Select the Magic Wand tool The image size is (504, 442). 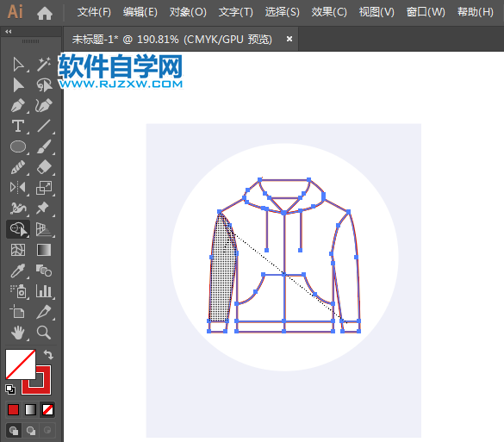tap(44, 65)
